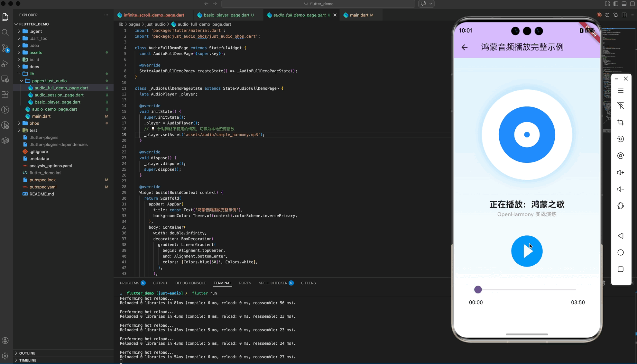Click split editor right icon
Screen dimensions: 637x364
point(624,15)
